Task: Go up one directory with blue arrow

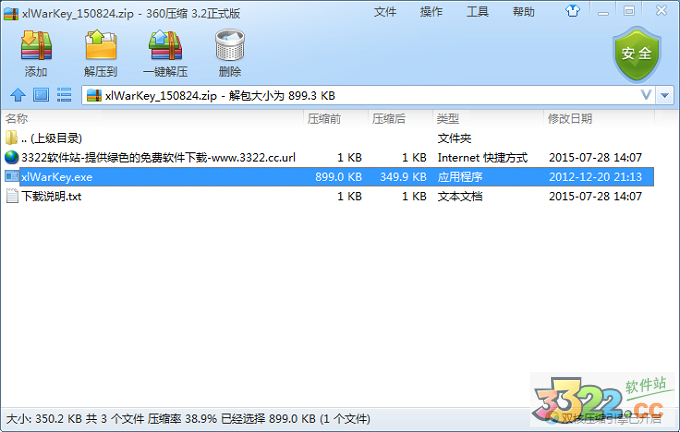Action: pyautogui.click(x=18, y=95)
